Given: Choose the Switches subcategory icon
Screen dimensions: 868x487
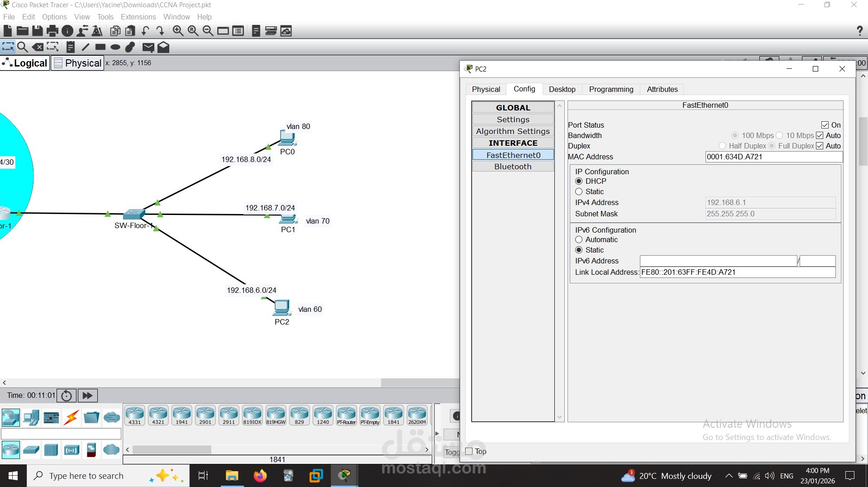Looking at the screenshot, I should coord(31,450).
